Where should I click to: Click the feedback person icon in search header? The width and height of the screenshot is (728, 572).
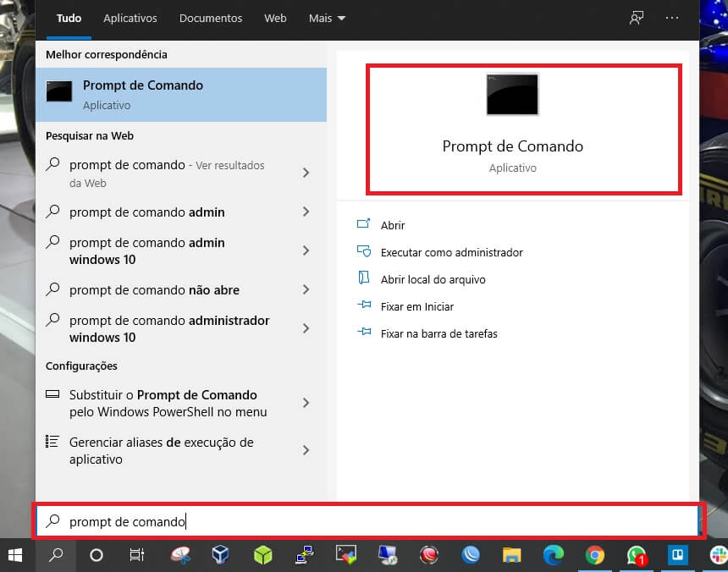(636, 18)
